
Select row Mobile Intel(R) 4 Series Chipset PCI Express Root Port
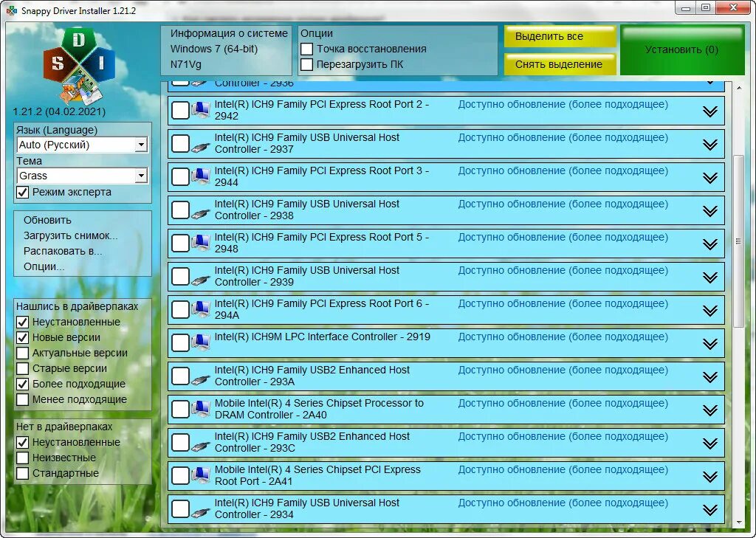[x=446, y=476]
